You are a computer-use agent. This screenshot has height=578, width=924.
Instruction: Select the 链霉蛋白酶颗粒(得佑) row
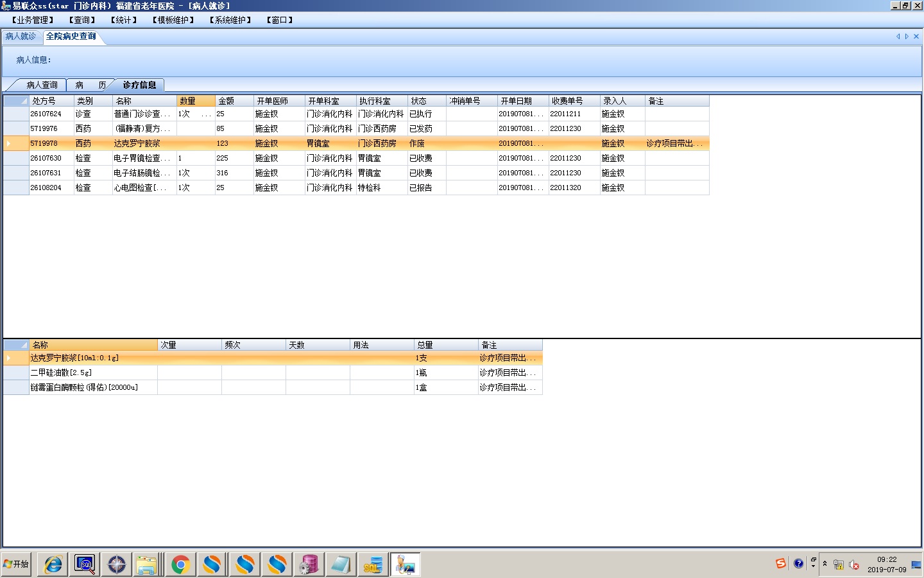pyautogui.click(x=273, y=387)
